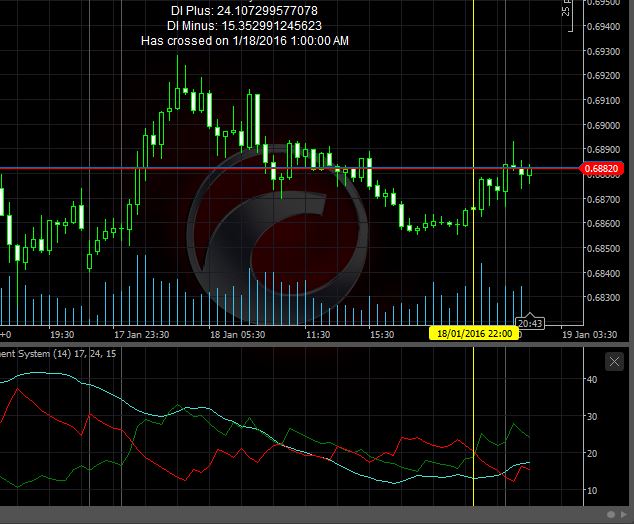Close the Directional Movement System indicator panel

point(614,361)
